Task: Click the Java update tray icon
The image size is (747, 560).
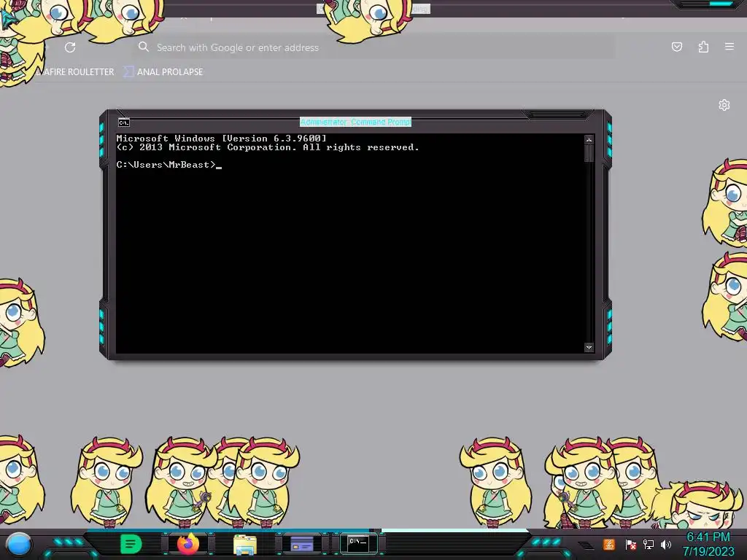Action: pos(609,544)
